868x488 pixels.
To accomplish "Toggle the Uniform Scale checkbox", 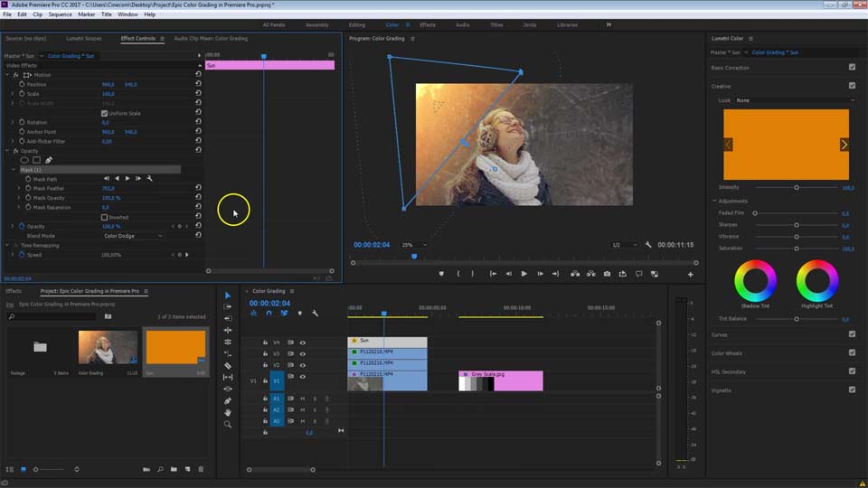I will pyautogui.click(x=104, y=113).
